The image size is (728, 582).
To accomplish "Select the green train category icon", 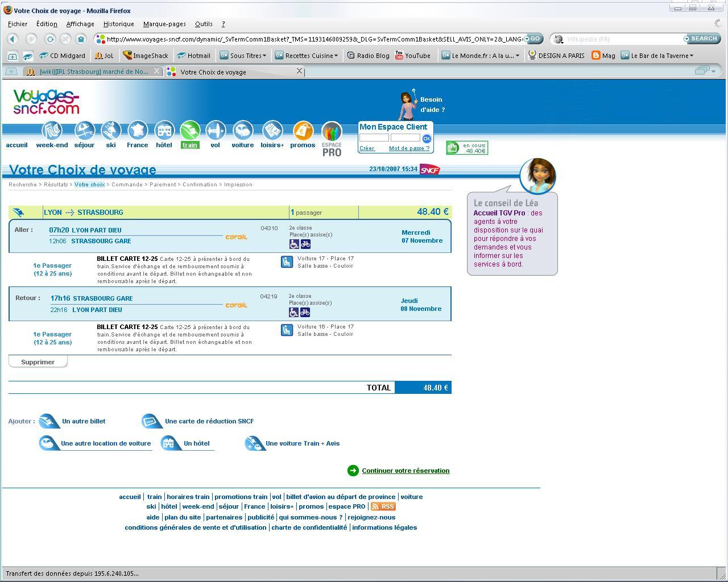I will coord(190,131).
